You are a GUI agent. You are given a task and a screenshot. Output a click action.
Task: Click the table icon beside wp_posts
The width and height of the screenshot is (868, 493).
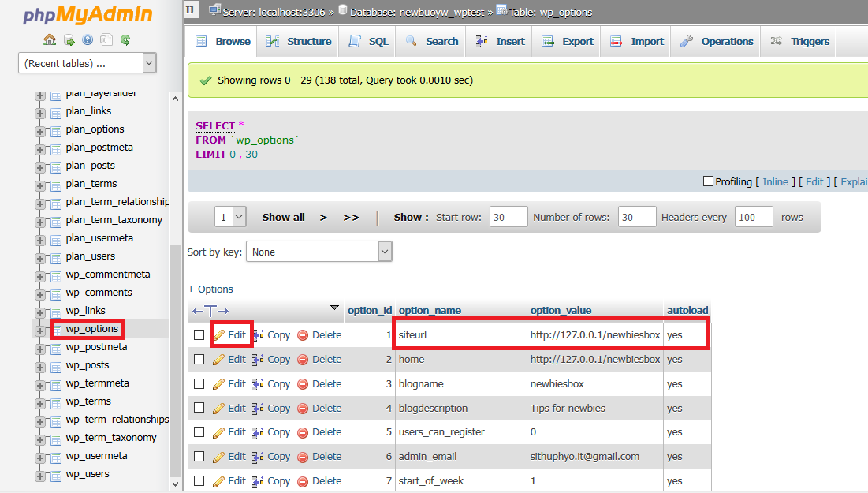(56, 367)
